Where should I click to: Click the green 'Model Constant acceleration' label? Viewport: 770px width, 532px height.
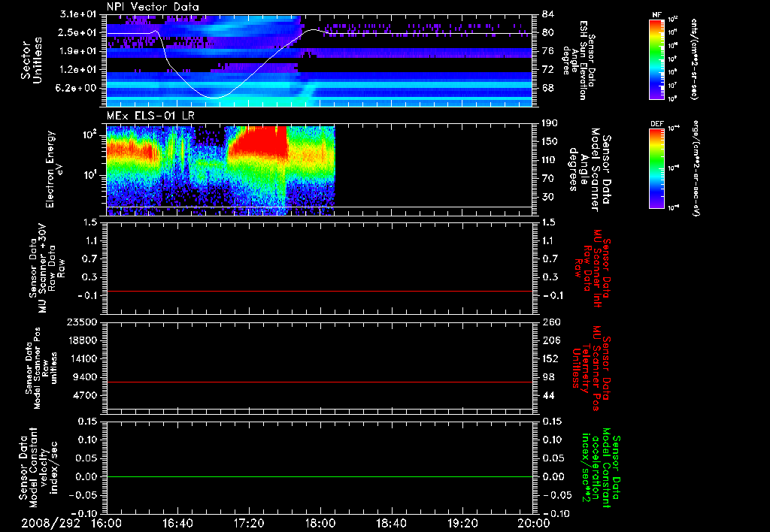(x=600, y=468)
